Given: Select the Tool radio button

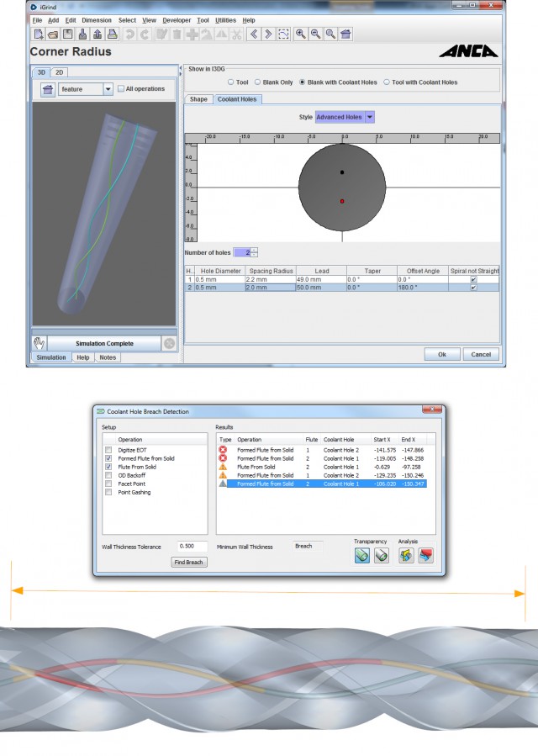Looking at the screenshot, I should point(231,82).
